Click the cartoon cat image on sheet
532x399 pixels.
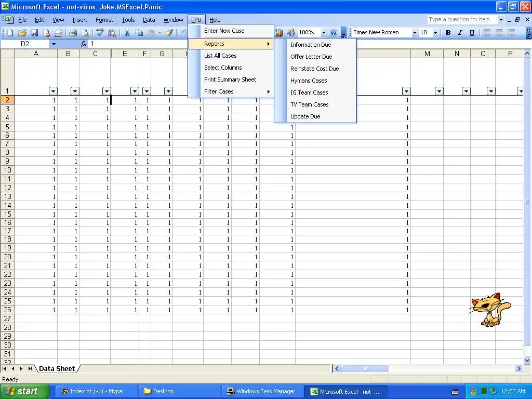point(490,310)
